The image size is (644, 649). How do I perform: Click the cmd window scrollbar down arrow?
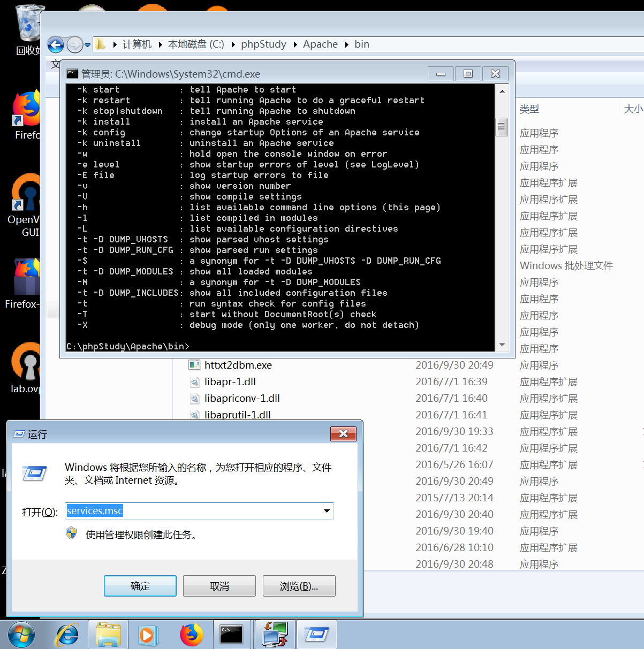click(502, 345)
